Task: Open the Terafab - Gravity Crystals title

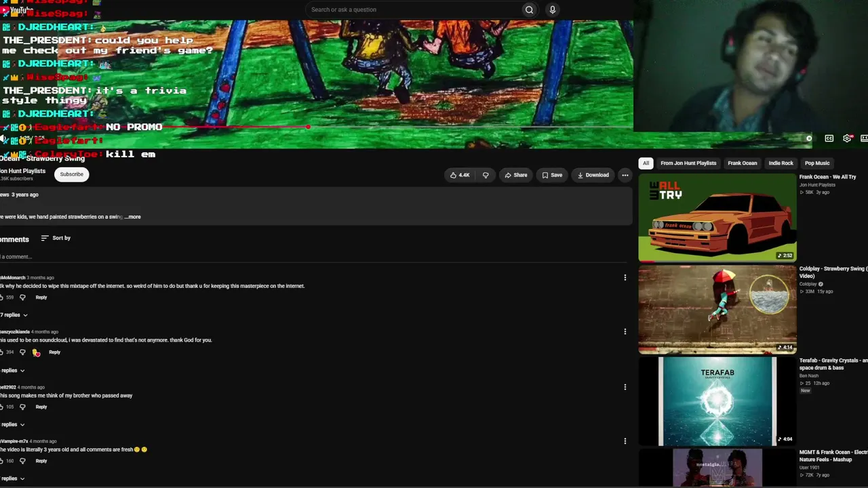Action: 833,364
